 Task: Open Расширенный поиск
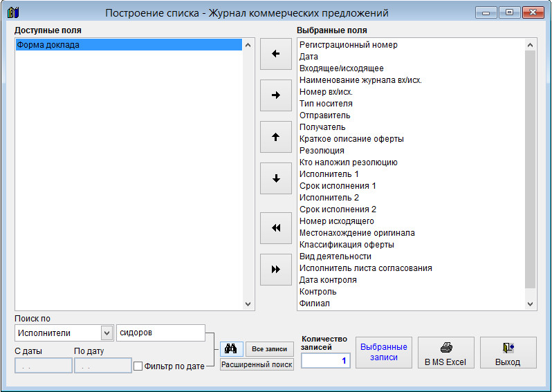[257, 364]
